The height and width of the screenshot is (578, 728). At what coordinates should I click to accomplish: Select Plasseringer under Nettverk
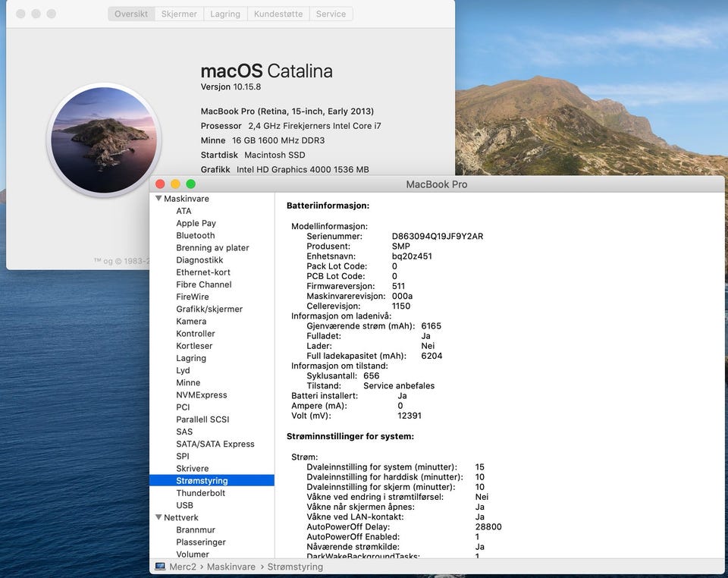click(201, 542)
